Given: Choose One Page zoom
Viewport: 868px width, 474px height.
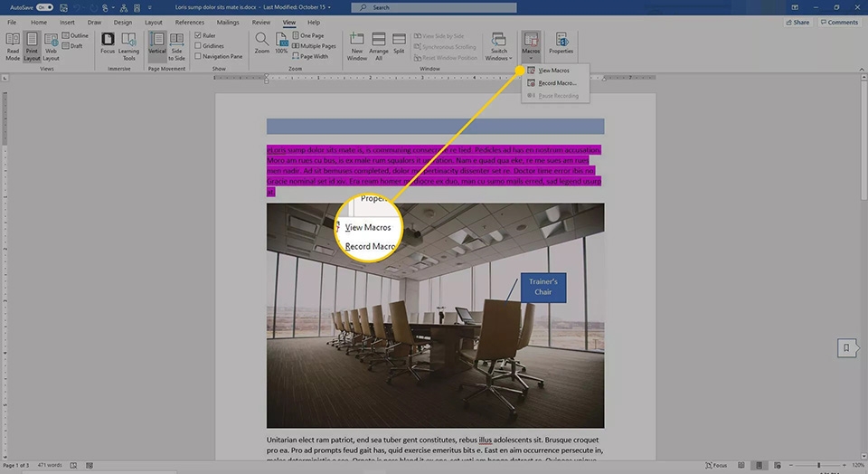Looking at the screenshot, I should [x=307, y=35].
